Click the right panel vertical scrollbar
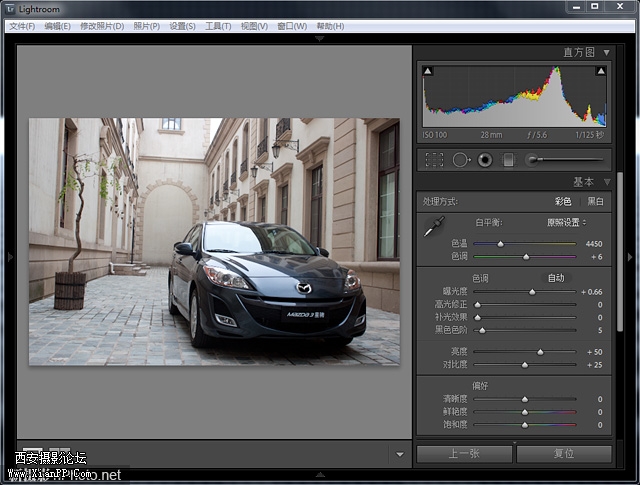Screen dimensions: 640x485 click(620, 251)
